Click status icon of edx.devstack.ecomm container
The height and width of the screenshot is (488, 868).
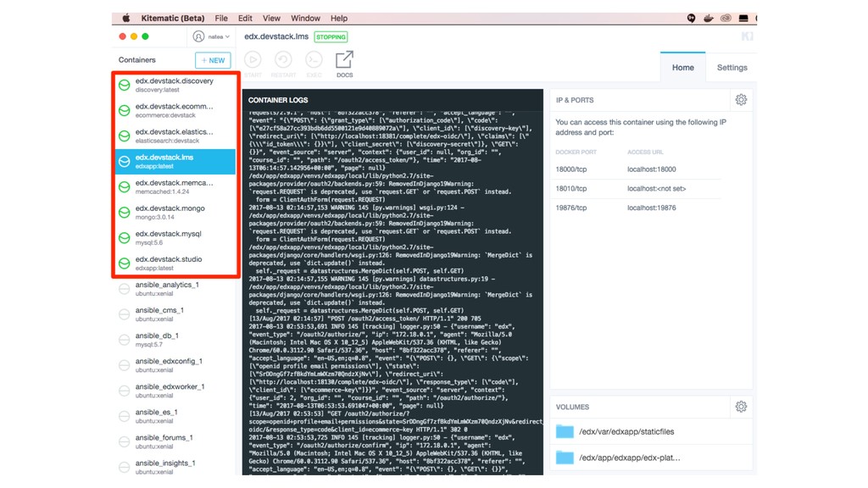[x=125, y=110]
